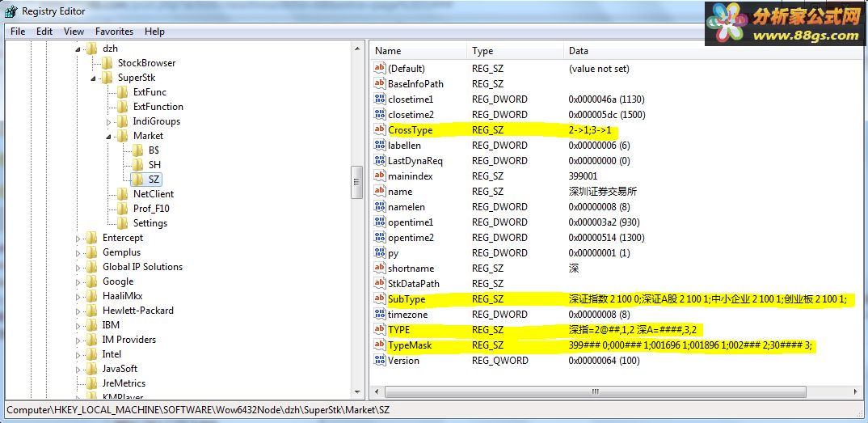Collapse the Market key
The height and width of the screenshot is (423, 868).
[x=108, y=136]
